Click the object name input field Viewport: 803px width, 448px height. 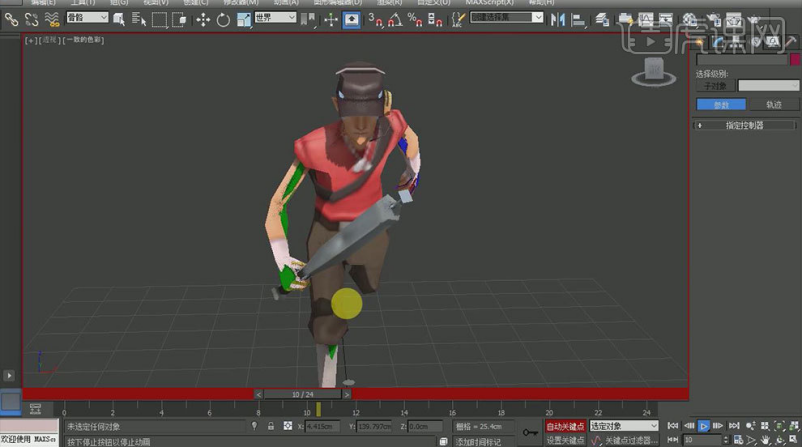[x=742, y=60]
